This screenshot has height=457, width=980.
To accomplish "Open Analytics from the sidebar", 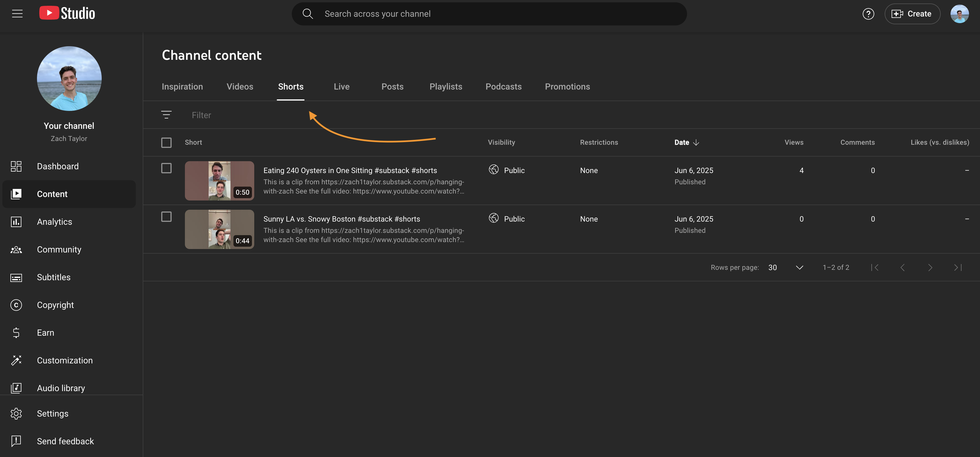I will click(x=69, y=222).
